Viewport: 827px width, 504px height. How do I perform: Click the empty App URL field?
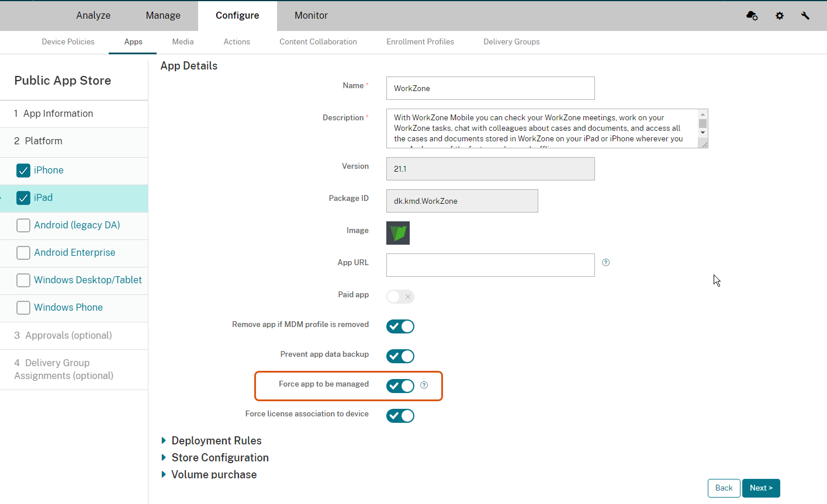[490, 265]
